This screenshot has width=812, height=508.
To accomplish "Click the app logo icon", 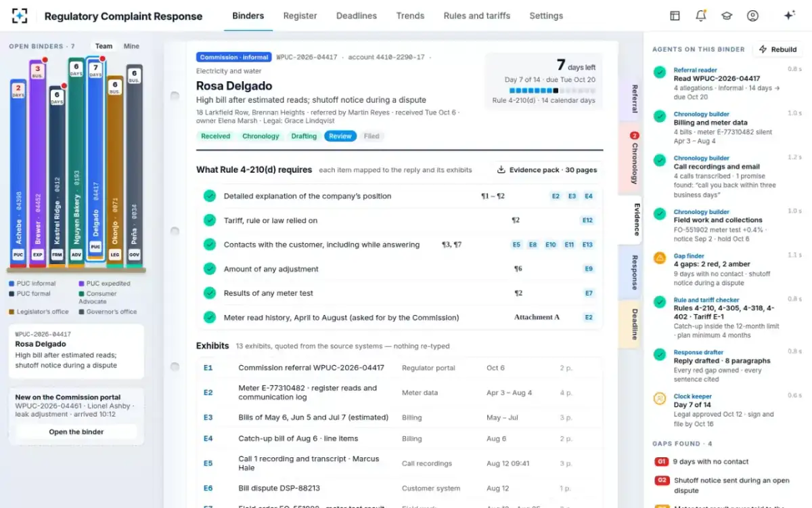I will pyautogui.click(x=20, y=16).
